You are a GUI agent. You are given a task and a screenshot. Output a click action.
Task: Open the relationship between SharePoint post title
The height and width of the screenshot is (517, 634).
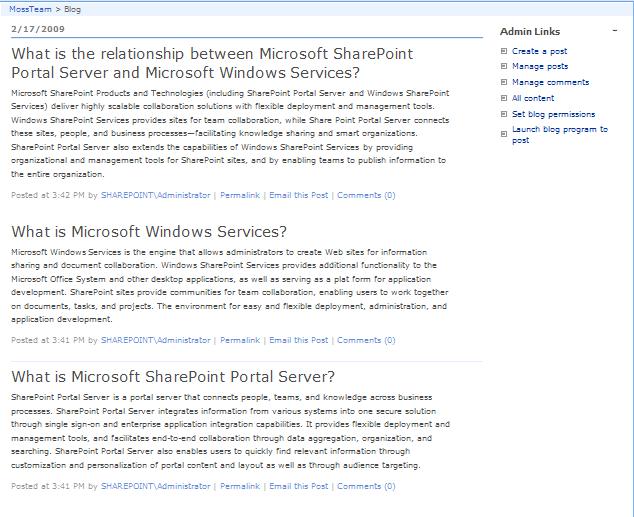click(x=212, y=63)
